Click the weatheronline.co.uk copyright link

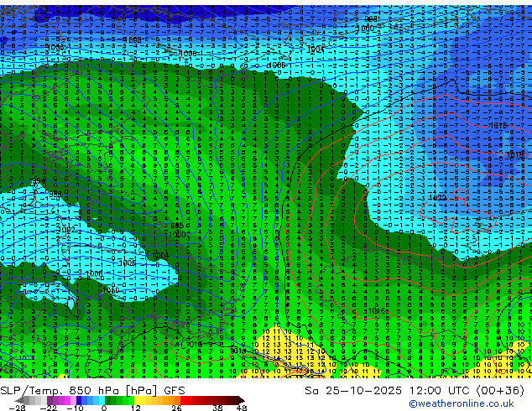pyautogui.click(x=462, y=403)
